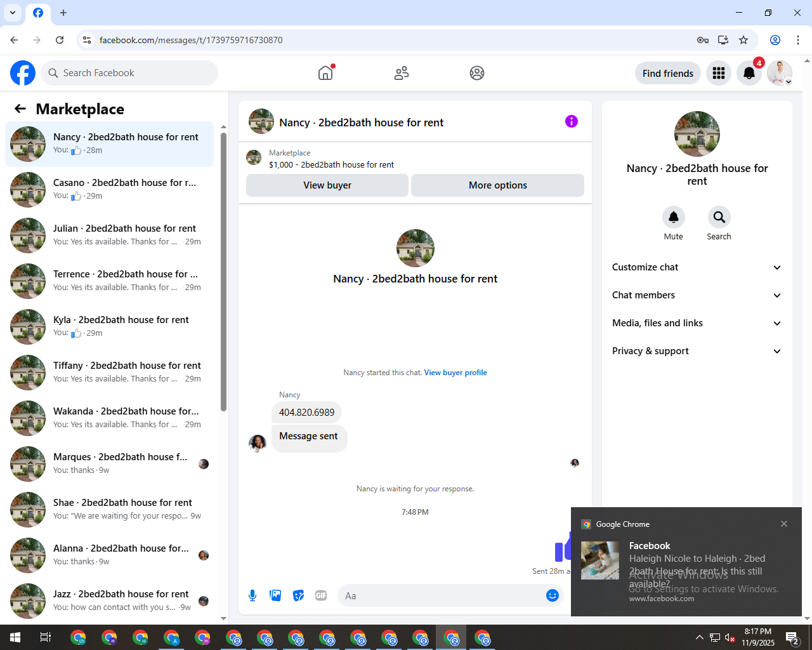Viewport: 812px width, 650px height.
Task: Open the Facebook menu grid icon
Action: coord(719,73)
